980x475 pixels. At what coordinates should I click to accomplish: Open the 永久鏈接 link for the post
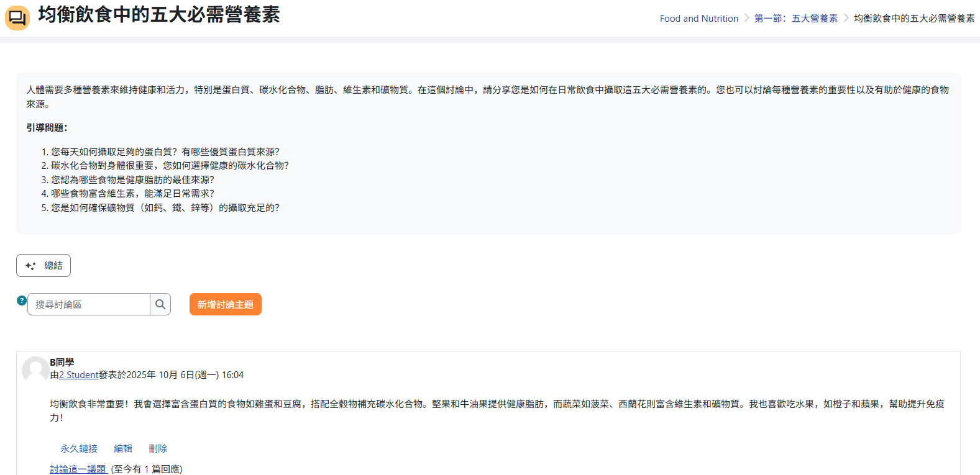click(x=79, y=448)
